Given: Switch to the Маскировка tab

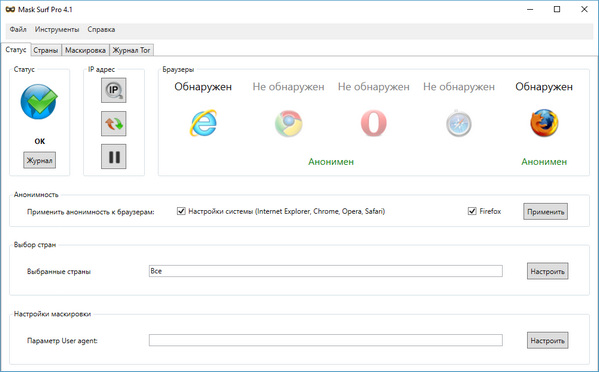Looking at the screenshot, I should (x=85, y=50).
